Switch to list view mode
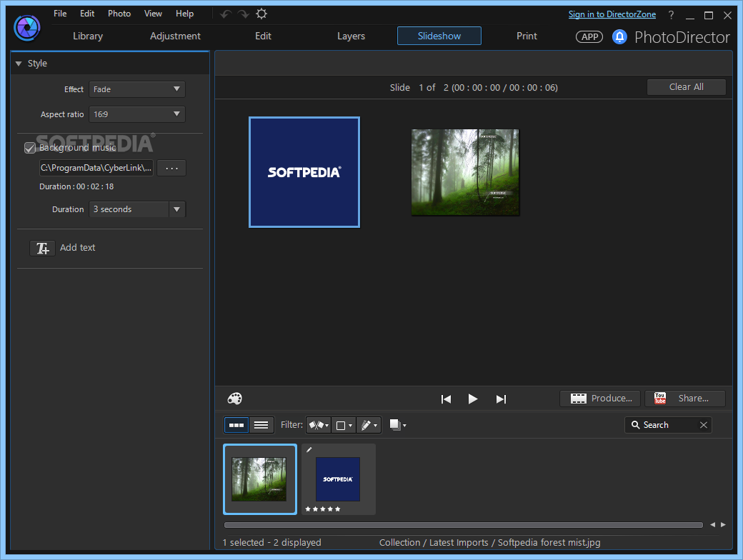743x560 pixels. point(261,425)
